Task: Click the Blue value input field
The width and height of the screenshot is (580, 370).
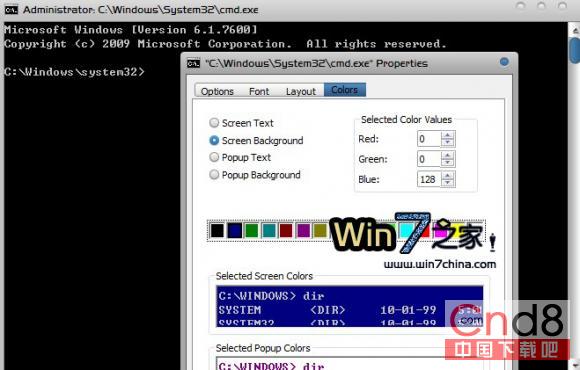Action: coord(429,179)
